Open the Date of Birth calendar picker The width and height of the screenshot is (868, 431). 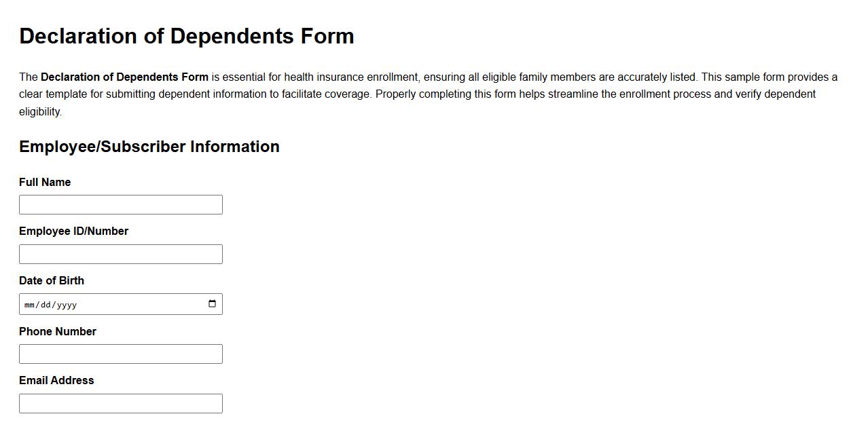coord(213,303)
